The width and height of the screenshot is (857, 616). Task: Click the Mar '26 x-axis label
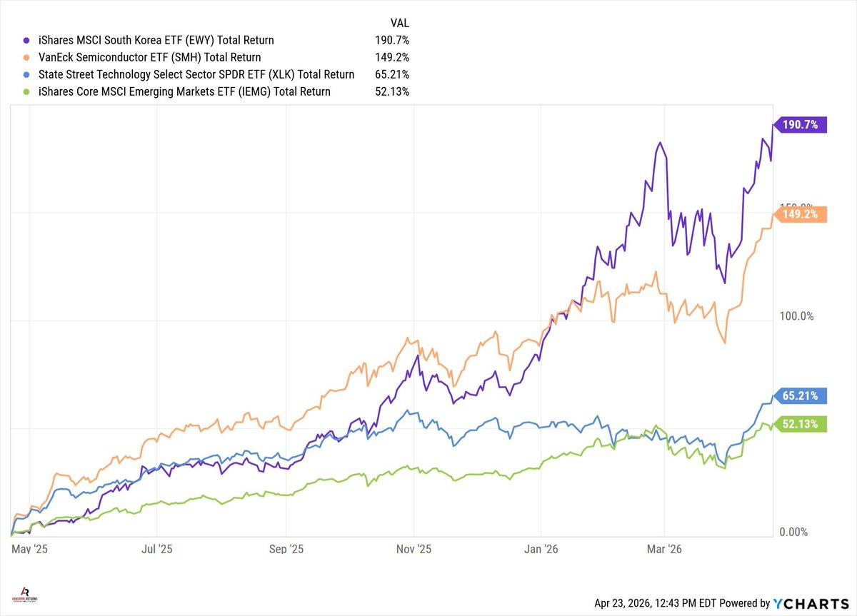tap(664, 549)
